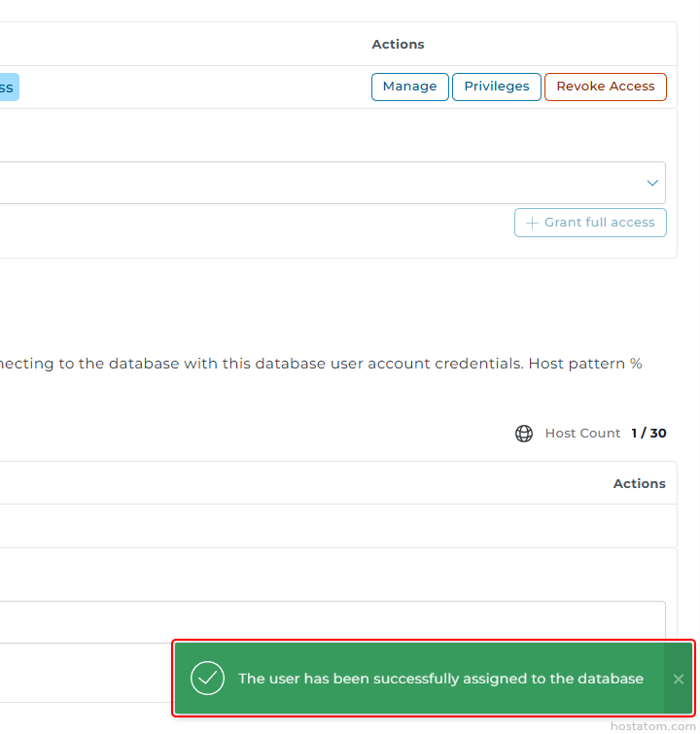Select the empty row below hosts Actions header

tap(337, 526)
